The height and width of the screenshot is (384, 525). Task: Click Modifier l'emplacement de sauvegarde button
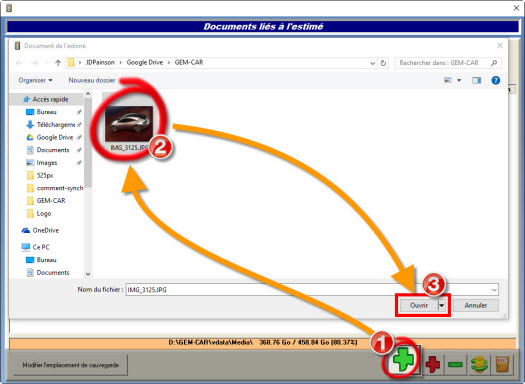(x=70, y=365)
